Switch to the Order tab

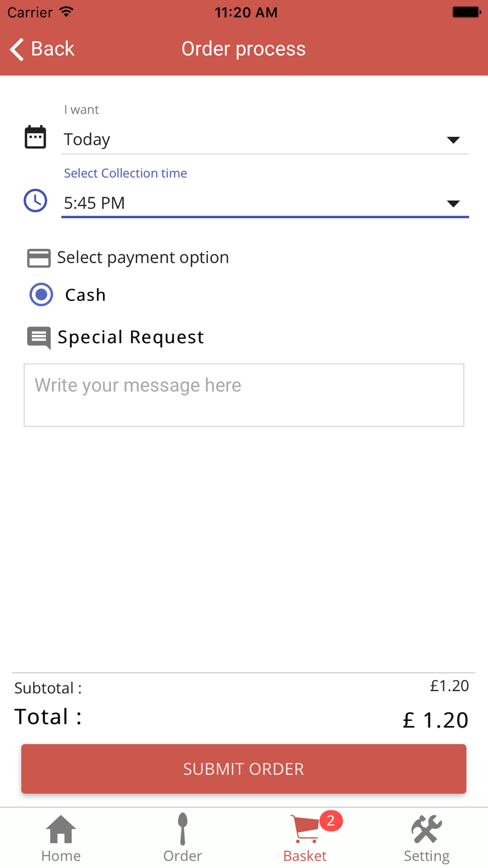pyautogui.click(x=183, y=838)
